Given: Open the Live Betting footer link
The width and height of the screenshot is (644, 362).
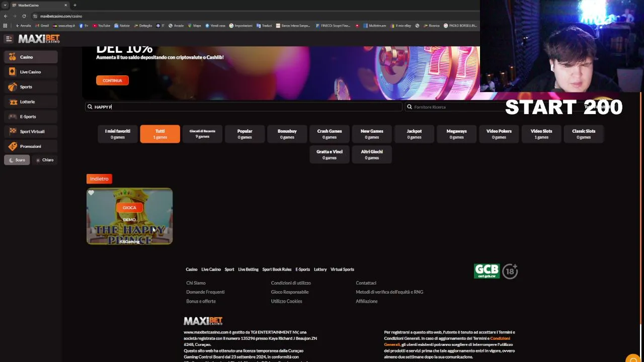Looking at the screenshot, I should [248, 269].
